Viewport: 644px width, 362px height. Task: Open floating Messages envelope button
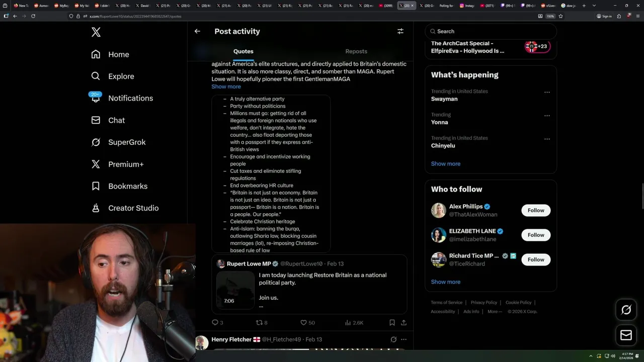tap(626, 335)
